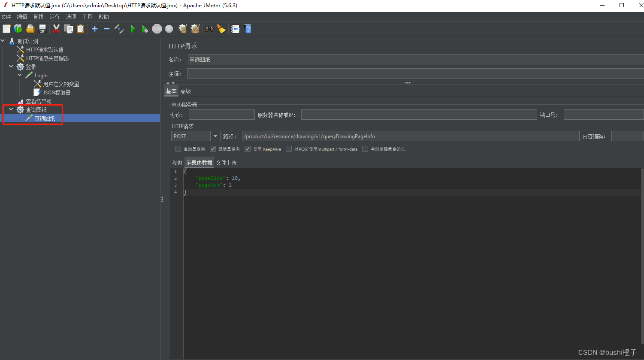The height and width of the screenshot is (360, 644).
Task: Select 查看结果树 listener
Action: click(39, 101)
